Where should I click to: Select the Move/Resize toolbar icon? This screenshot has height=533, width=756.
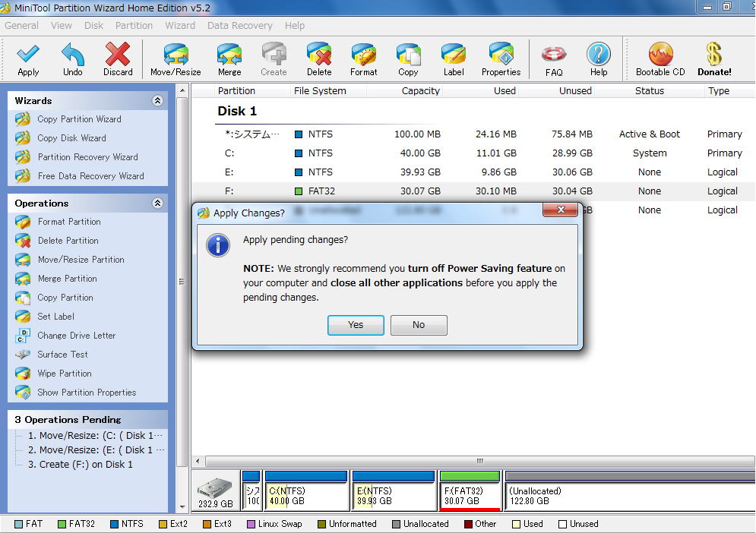coord(176,54)
